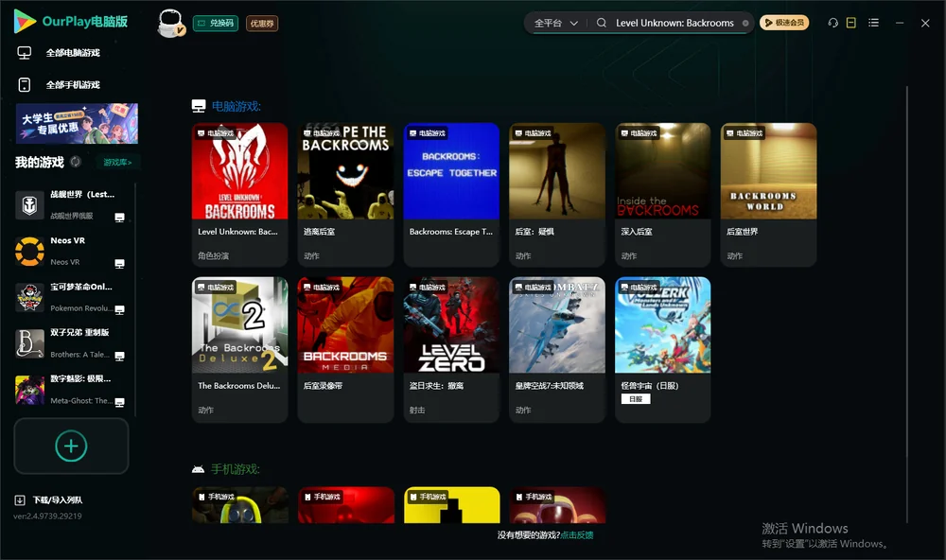
Task: Click the 点击反馈 feedback link
Action: [x=577, y=534]
